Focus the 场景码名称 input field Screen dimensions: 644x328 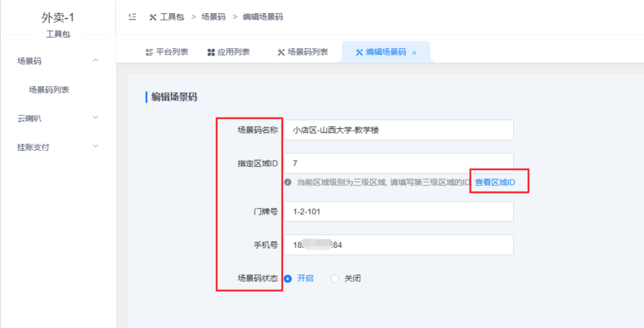click(x=399, y=130)
